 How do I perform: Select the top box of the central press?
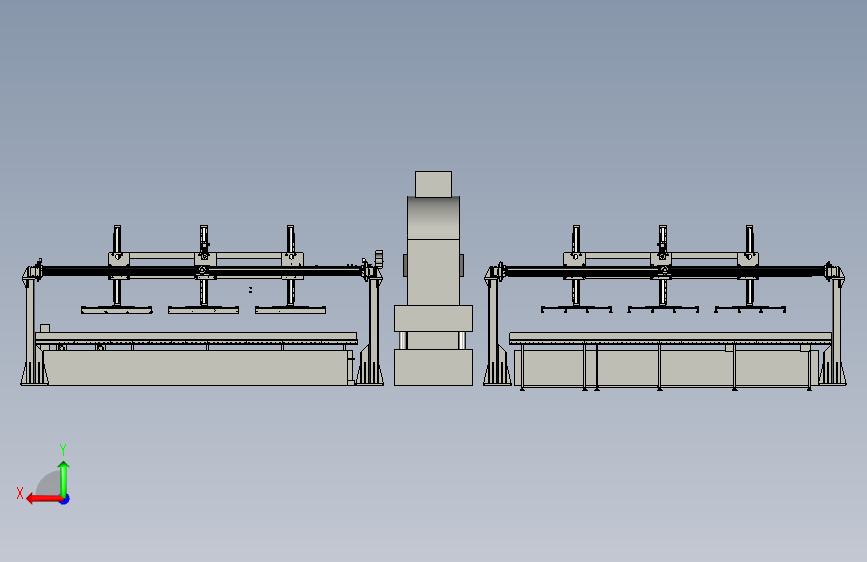433,184
